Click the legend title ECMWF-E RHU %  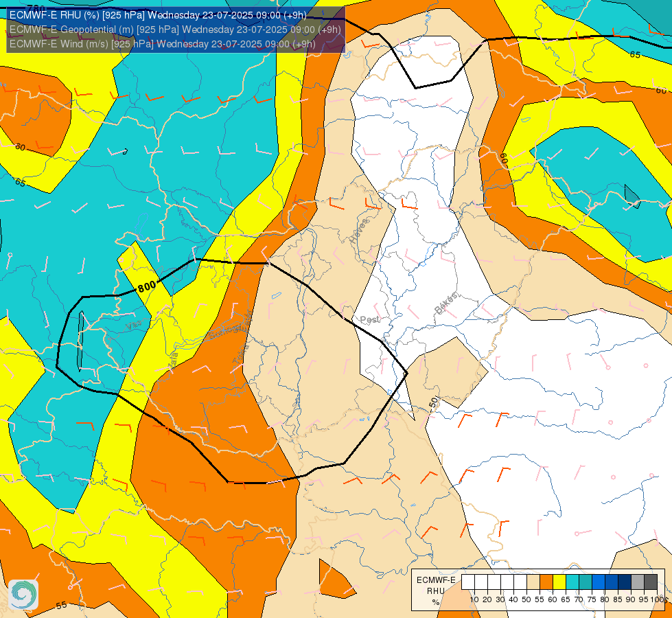click(x=437, y=591)
